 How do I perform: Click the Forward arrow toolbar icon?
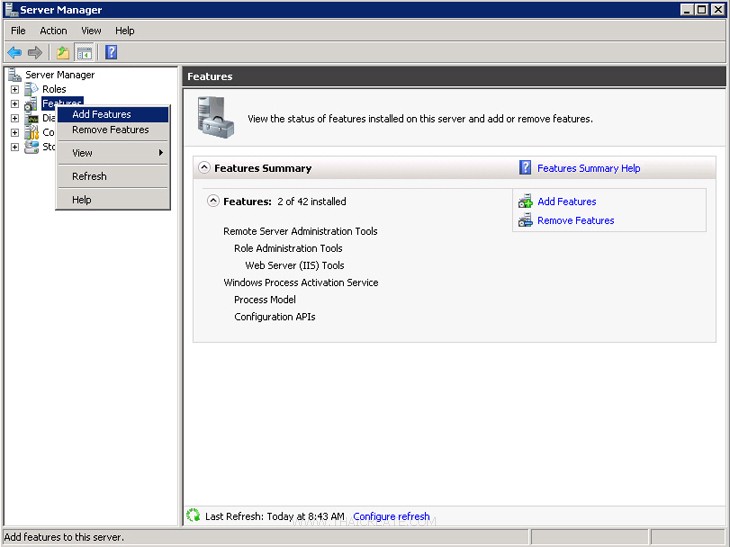pyautogui.click(x=35, y=53)
